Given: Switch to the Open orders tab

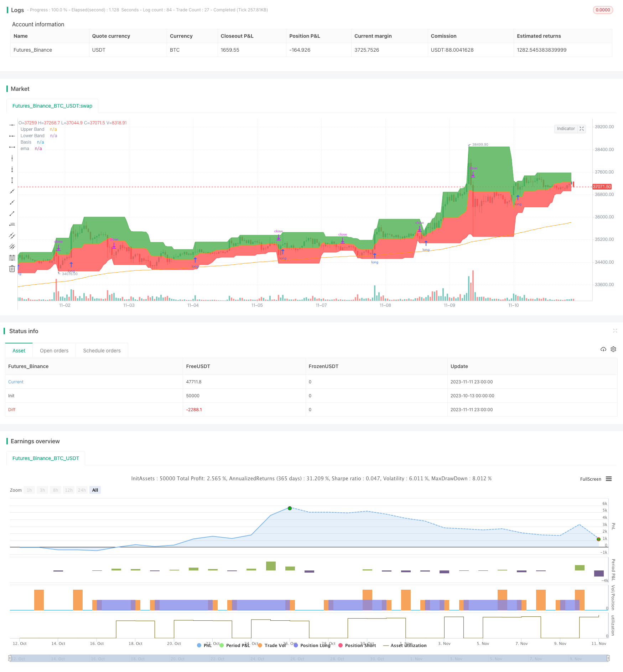Looking at the screenshot, I should point(54,351).
